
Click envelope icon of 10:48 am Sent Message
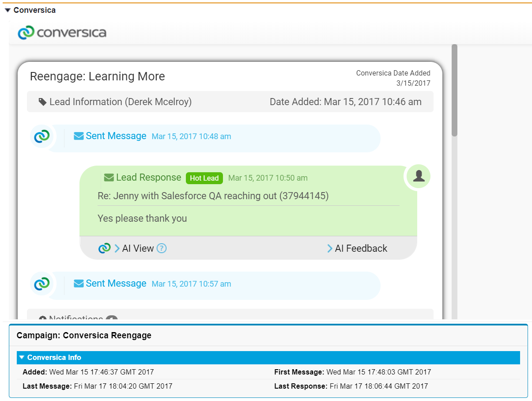(x=79, y=136)
